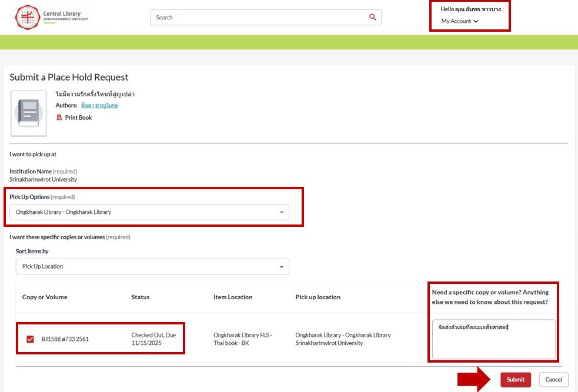This screenshot has width=578, height=392.
Task: Expand the My Account menu
Action: pyautogui.click(x=459, y=21)
